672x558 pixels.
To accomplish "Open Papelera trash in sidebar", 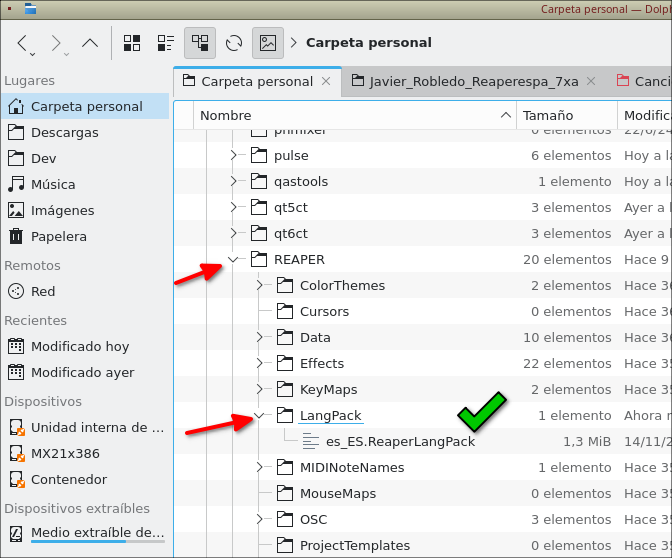I will pos(86,237).
